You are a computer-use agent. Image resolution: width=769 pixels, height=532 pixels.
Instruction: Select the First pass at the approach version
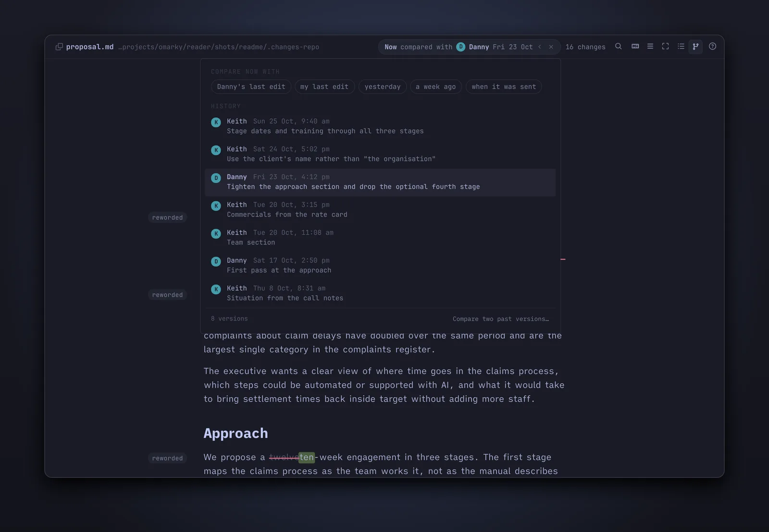[x=380, y=265]
